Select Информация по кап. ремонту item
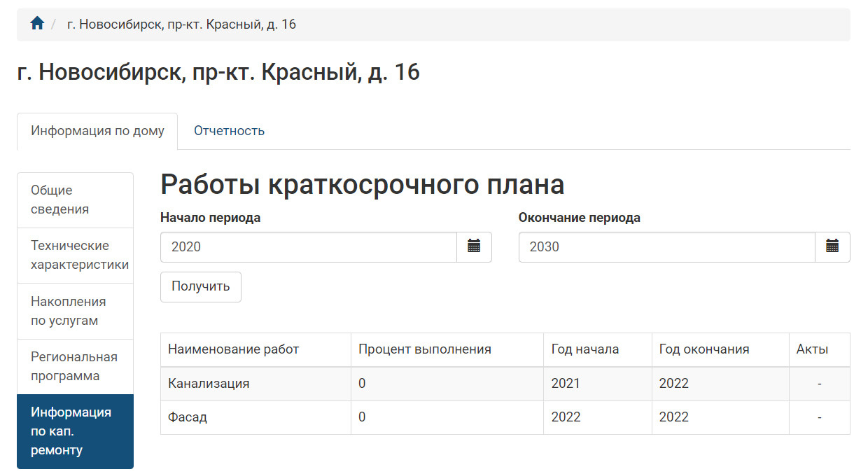 click(75, 431)
